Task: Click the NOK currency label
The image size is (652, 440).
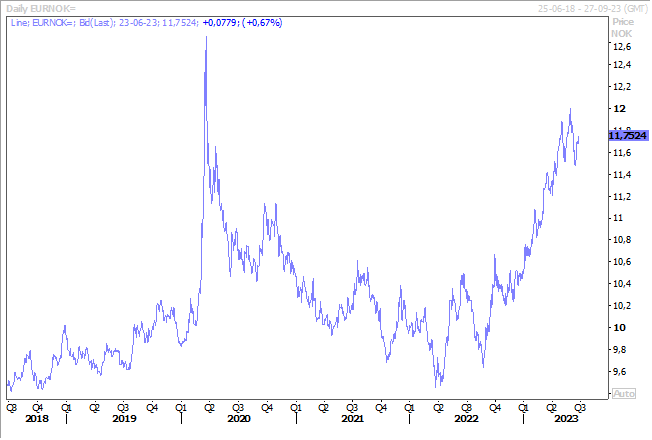Action: point(621,34)
